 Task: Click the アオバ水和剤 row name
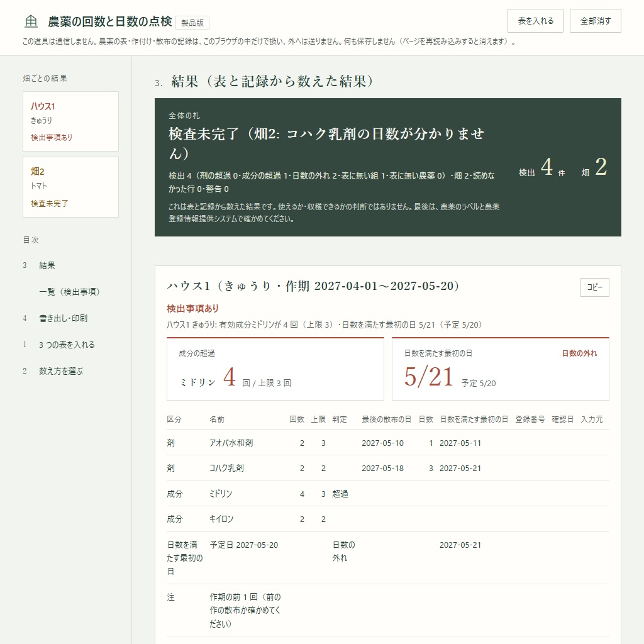tap(231, 443)
